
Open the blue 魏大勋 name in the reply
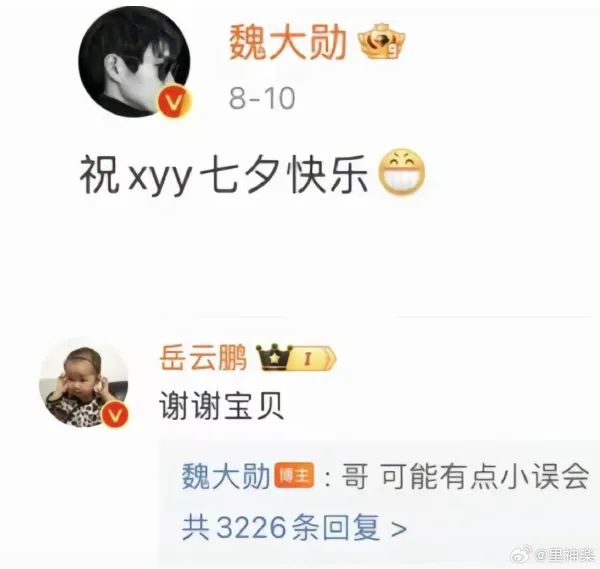226,476
